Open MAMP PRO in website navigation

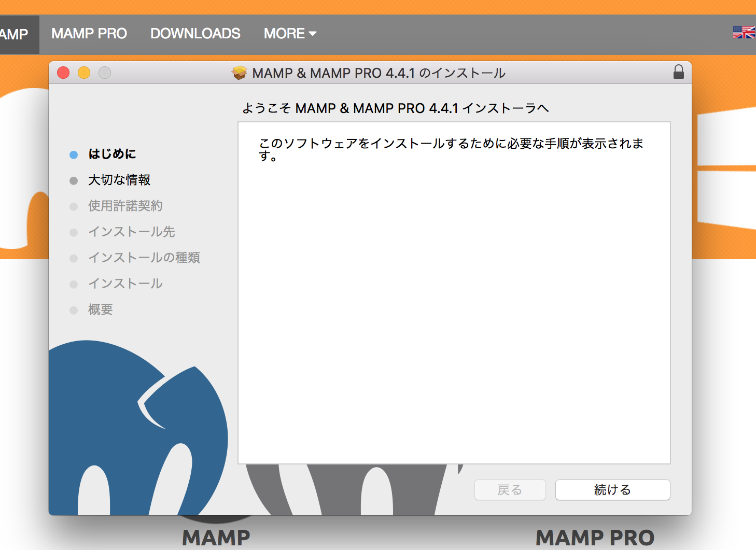pos(89,34)
